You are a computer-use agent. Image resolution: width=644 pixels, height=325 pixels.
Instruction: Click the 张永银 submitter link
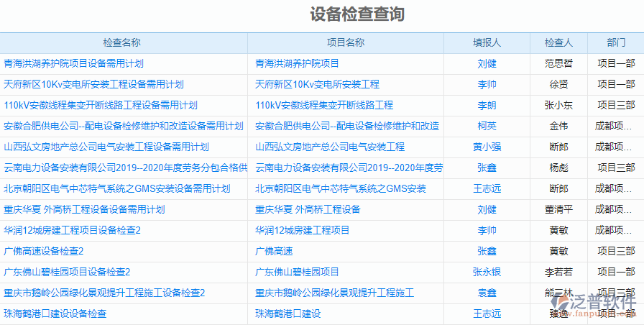point(487,273)
